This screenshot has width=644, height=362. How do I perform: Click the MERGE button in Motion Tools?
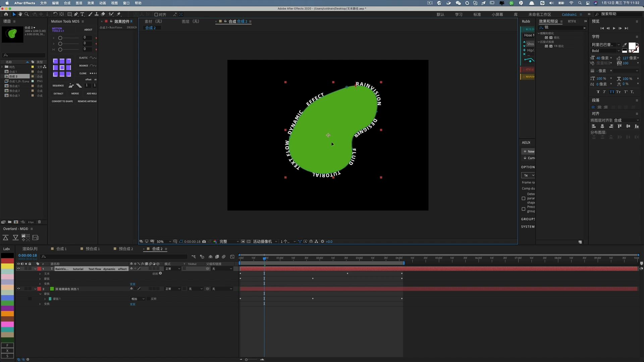75,94
